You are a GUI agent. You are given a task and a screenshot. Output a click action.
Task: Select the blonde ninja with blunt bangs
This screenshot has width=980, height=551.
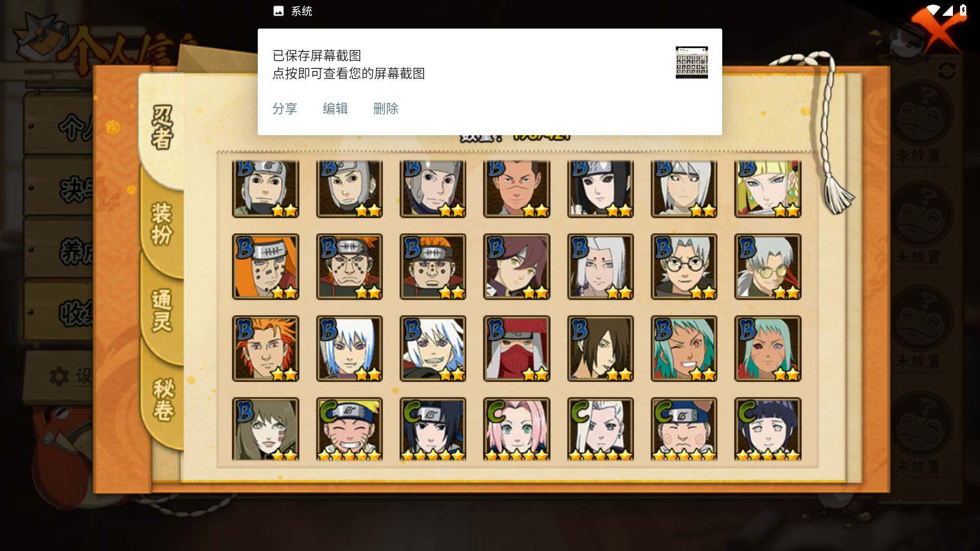pos(768,189)
